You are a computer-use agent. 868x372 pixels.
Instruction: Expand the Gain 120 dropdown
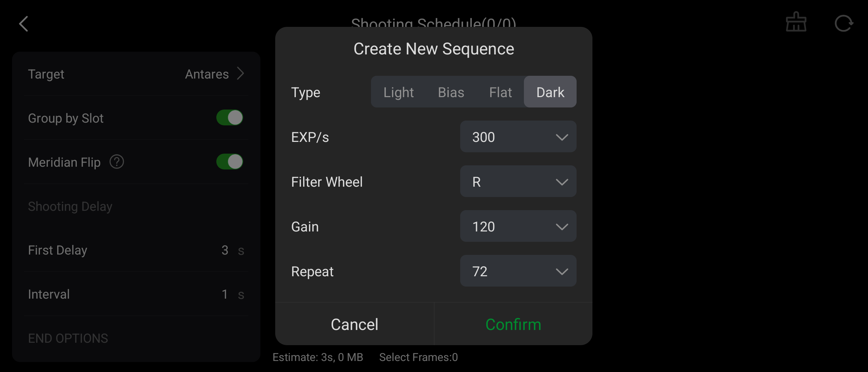click(x=518, y=226)
